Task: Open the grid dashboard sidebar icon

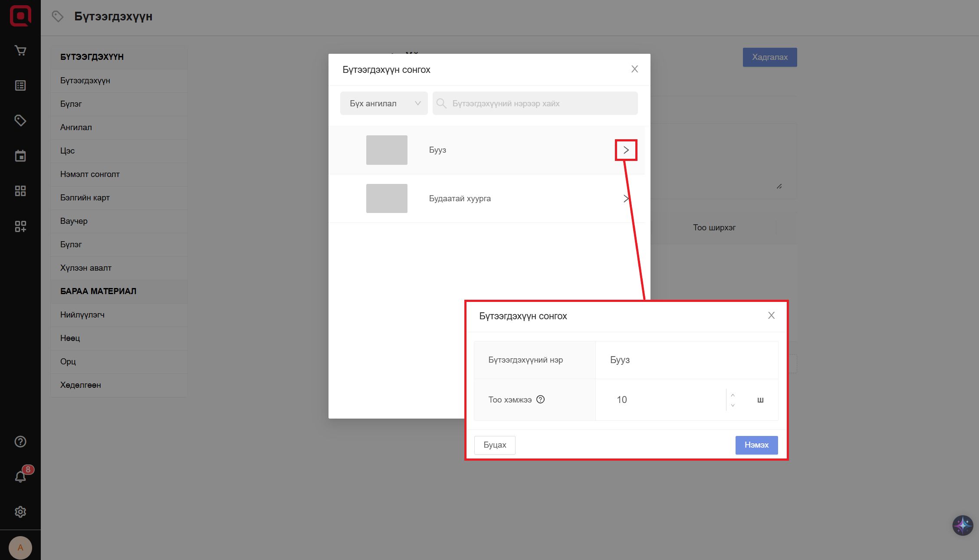Action: click(x=20, y=191)
